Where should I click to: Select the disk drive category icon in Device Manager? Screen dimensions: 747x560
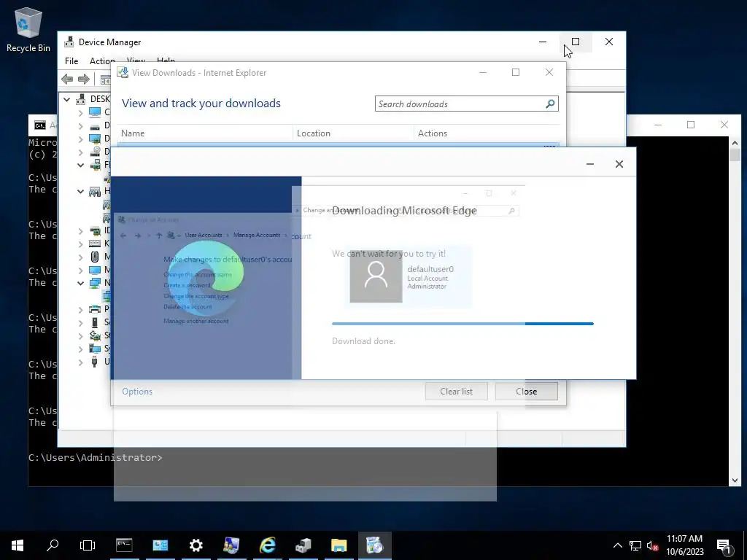point(95,125)
